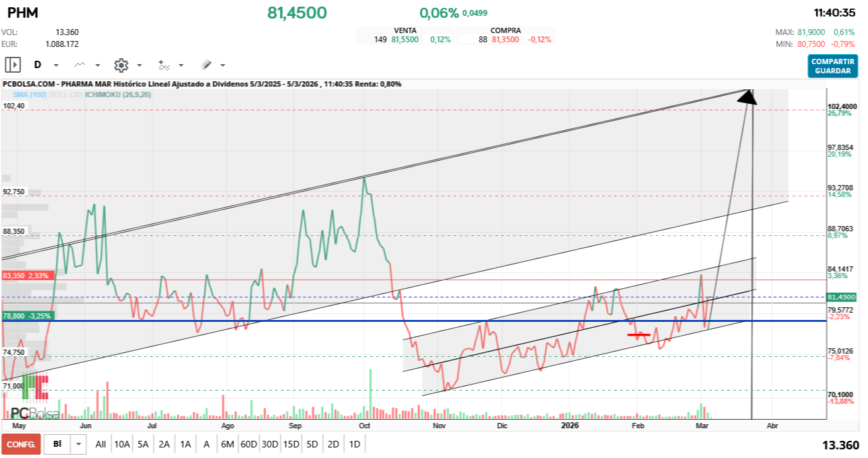Switch to the 1A time range
This screenshot has width=868, height=458.
tap(185, 444)
